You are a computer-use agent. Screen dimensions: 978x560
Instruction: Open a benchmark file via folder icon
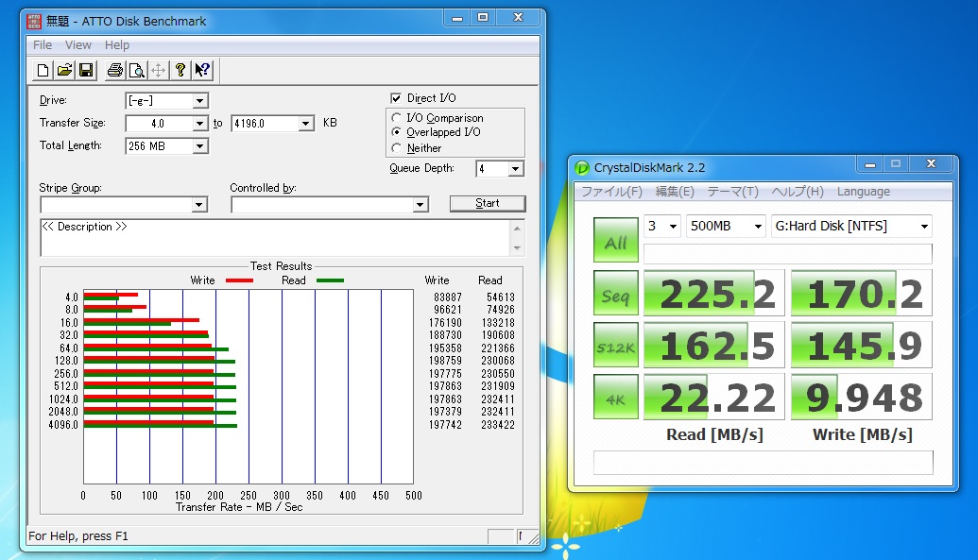[x=64, y=70]
